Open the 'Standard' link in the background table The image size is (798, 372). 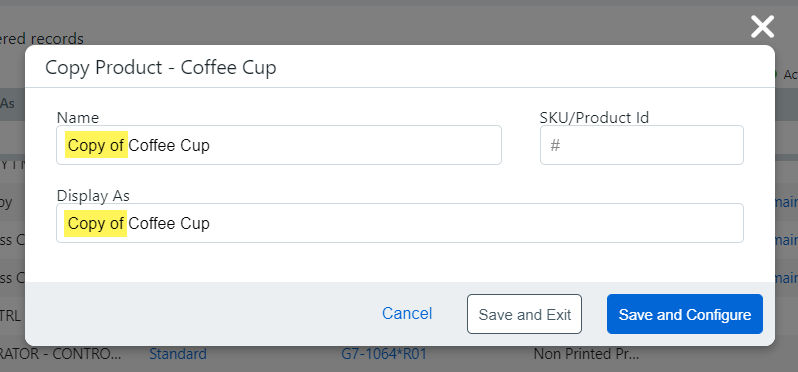pyautogui.click(x=178, y=354)
